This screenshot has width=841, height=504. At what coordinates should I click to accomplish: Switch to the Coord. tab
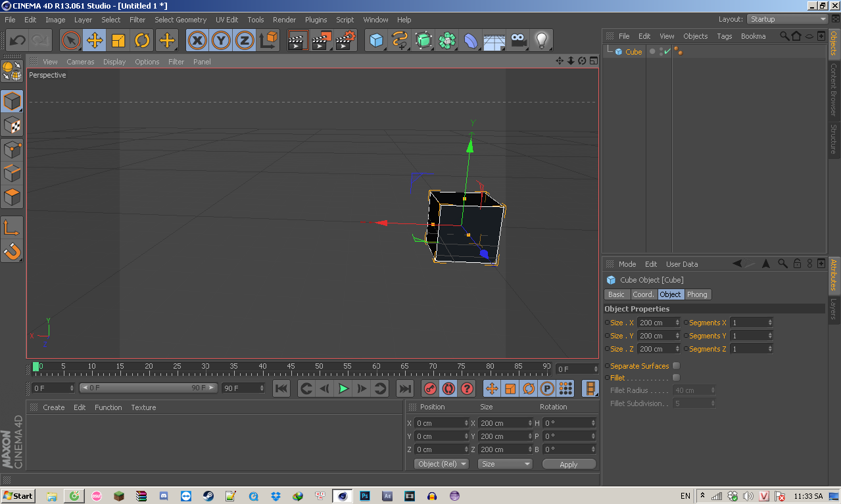tap(643, 294)
